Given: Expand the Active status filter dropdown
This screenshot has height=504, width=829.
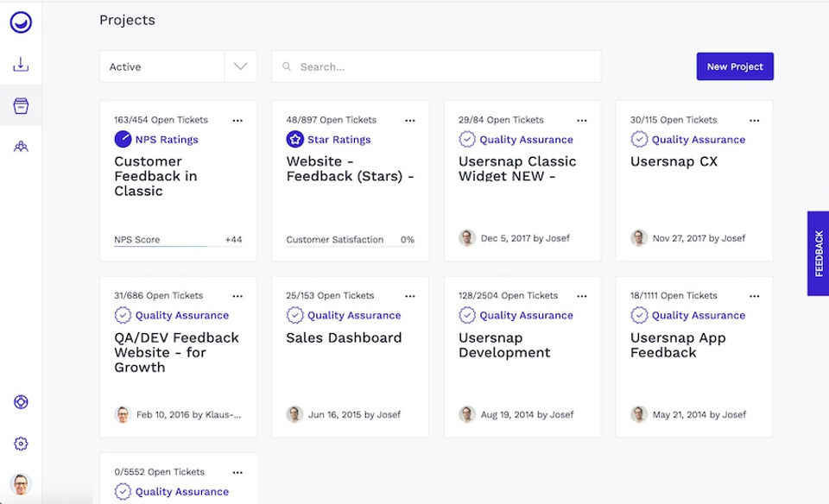Looking at the screenshot, I should click(x=240, y=66).
